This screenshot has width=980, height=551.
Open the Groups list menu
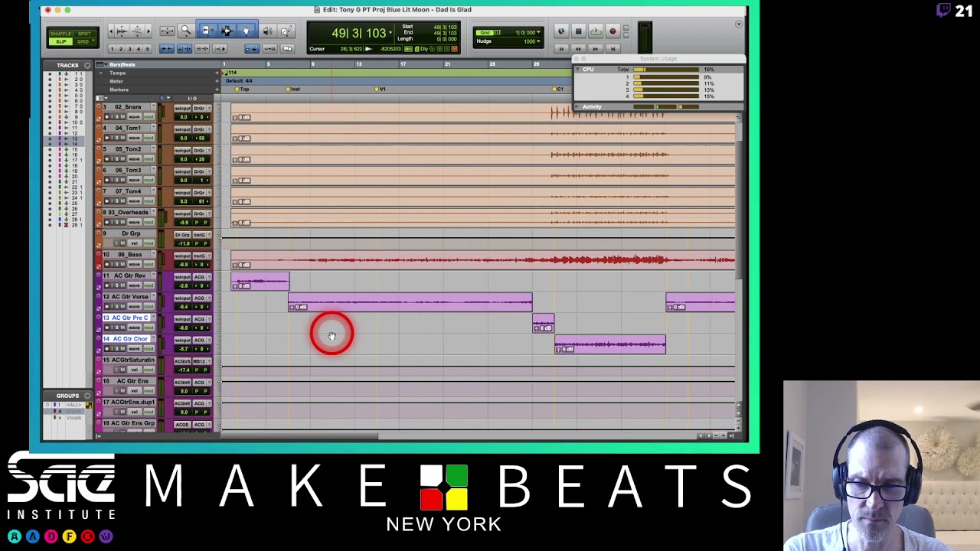tap(87, 396)
